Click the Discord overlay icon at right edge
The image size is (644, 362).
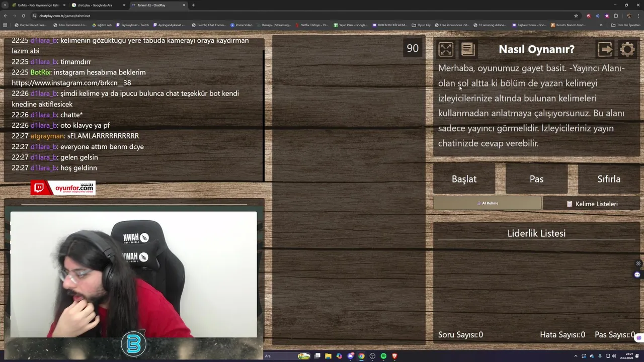point(637,275)
